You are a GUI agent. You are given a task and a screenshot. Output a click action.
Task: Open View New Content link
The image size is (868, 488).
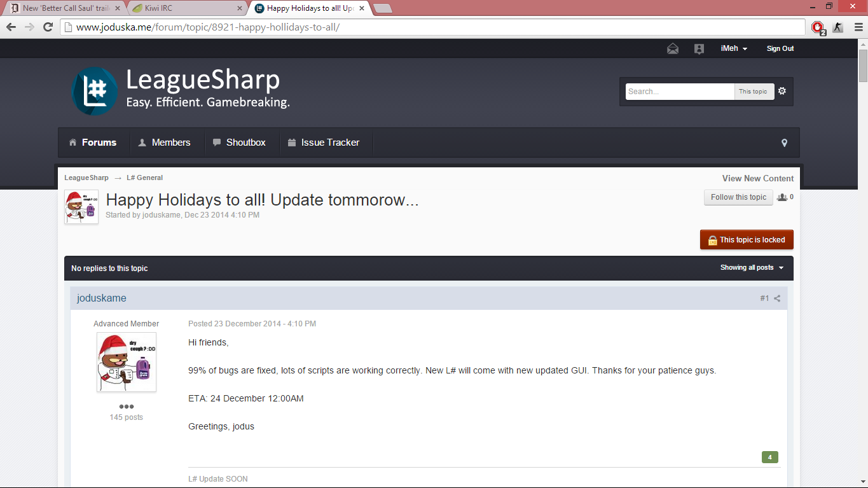[758, 179]
